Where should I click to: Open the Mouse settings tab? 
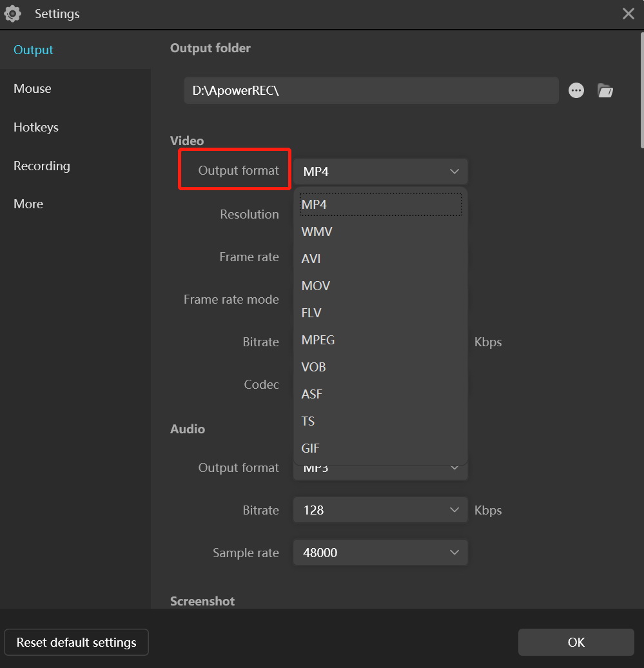(32, 88)
